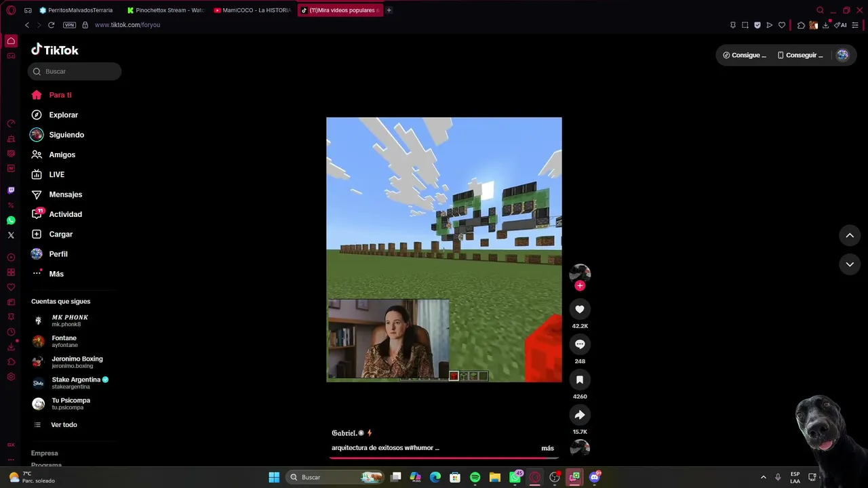868x488 pixels.
Task: Click the 'Consigue ...' button
Action: (745, 56)
